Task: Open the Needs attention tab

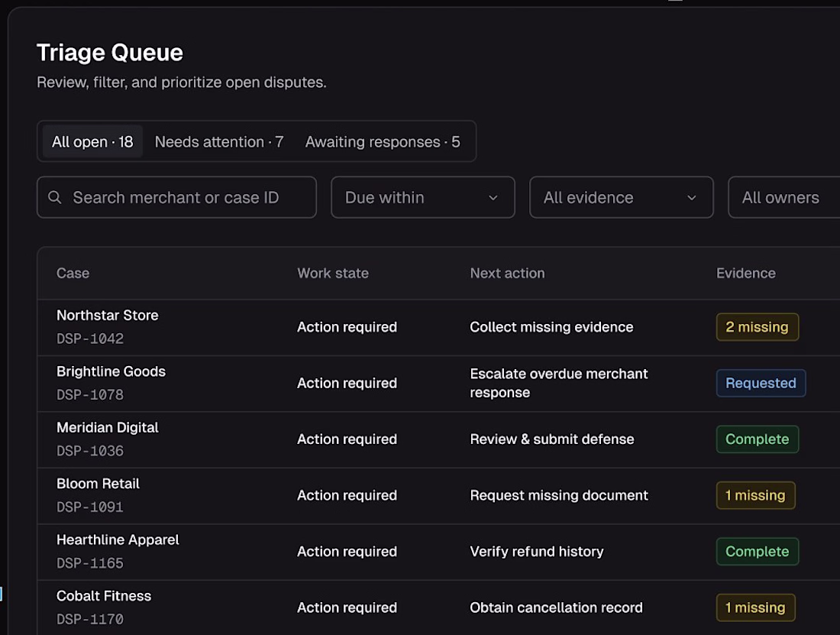Action: click(x=219, y=141)
